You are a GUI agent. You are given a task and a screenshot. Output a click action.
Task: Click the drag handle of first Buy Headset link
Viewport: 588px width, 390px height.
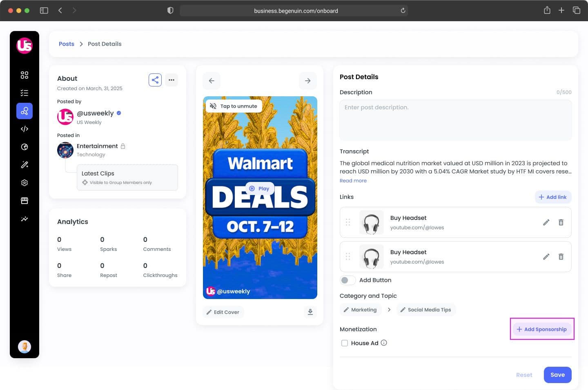348,222
